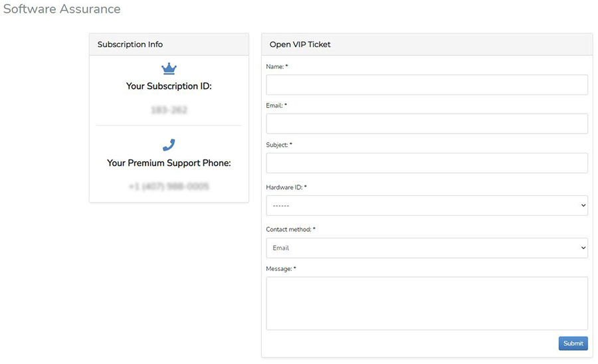Click the Software Assurance page heading
Image resolution: width=598 pixels, height=364 pixels.
[62, 9]
